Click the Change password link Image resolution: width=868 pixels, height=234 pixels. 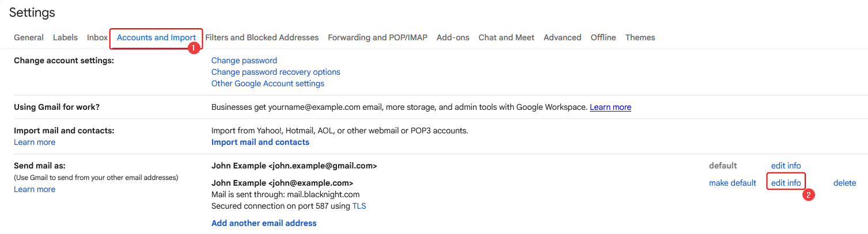(x=244, y=60)
